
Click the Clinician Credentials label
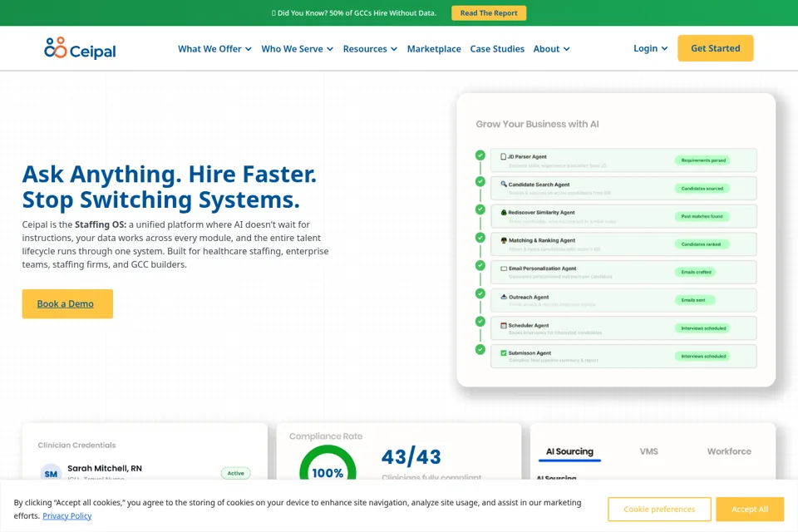point(76,445)
